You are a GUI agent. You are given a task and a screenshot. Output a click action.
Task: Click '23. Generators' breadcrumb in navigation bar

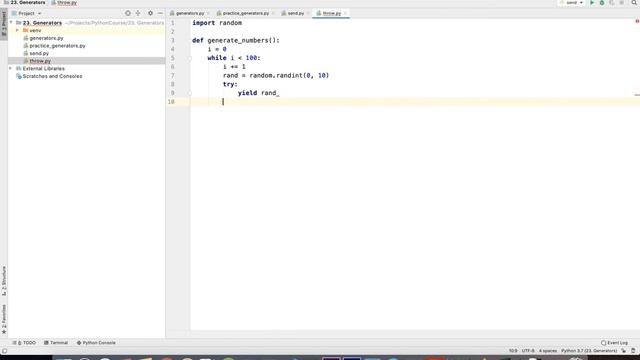pos(24,2)
